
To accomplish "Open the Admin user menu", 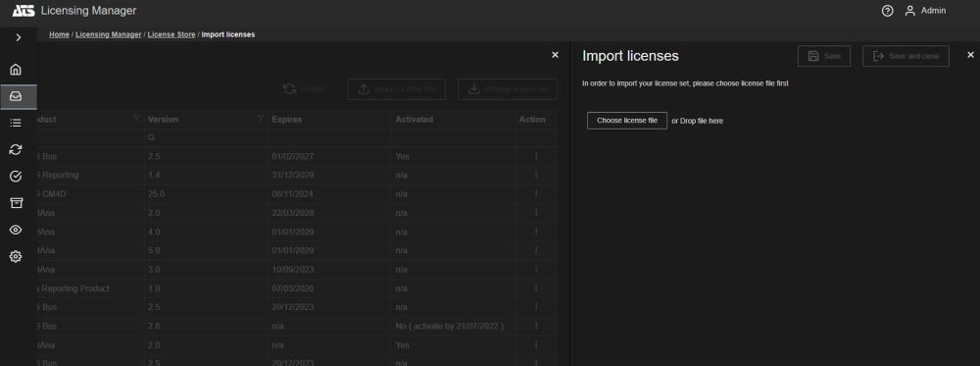I will click(926, 11).
